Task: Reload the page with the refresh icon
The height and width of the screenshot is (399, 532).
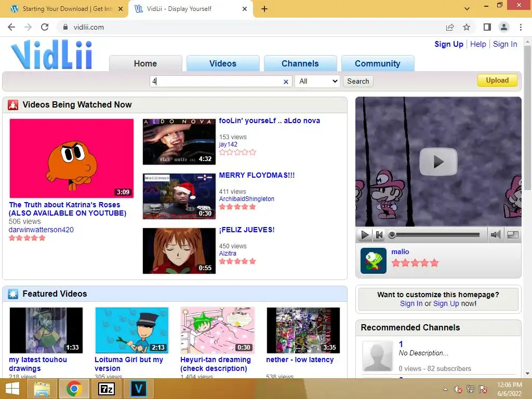Action: coord(45,27)
